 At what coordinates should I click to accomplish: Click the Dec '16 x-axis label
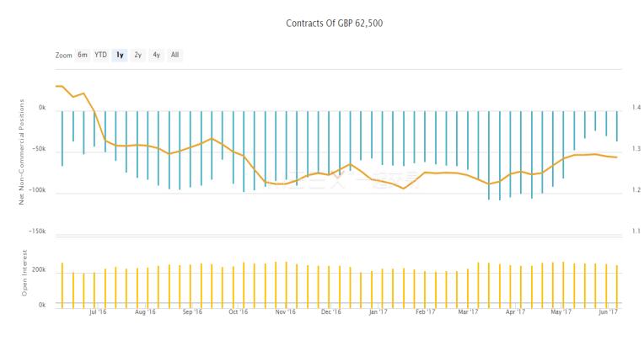(x=331, y=311)
